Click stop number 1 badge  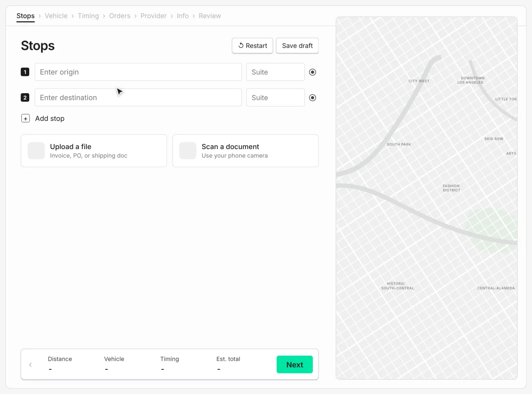pyautogui.click(x=25, y=72)
